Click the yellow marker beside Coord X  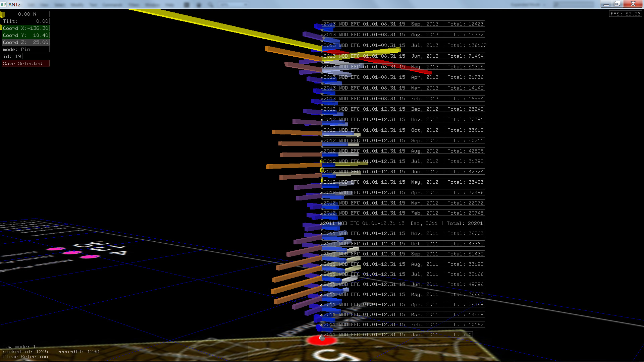click(1, 28)
